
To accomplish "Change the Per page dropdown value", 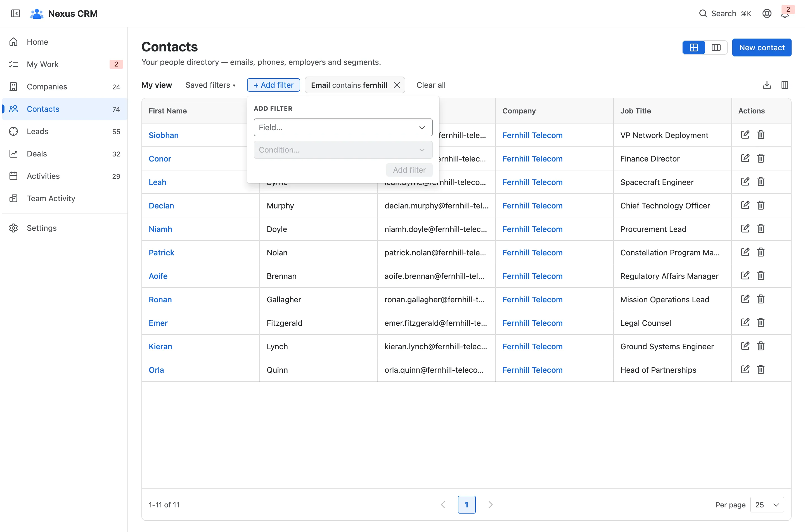I will (767, 505).
